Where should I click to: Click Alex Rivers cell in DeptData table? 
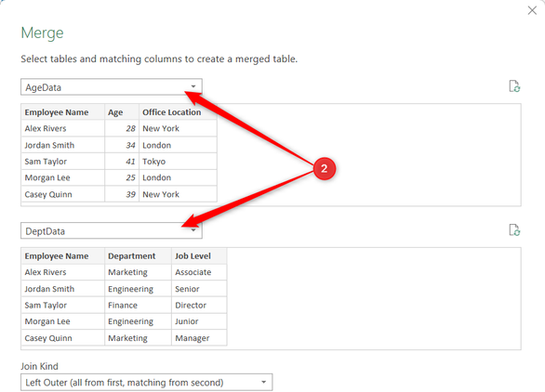(62, 272)
